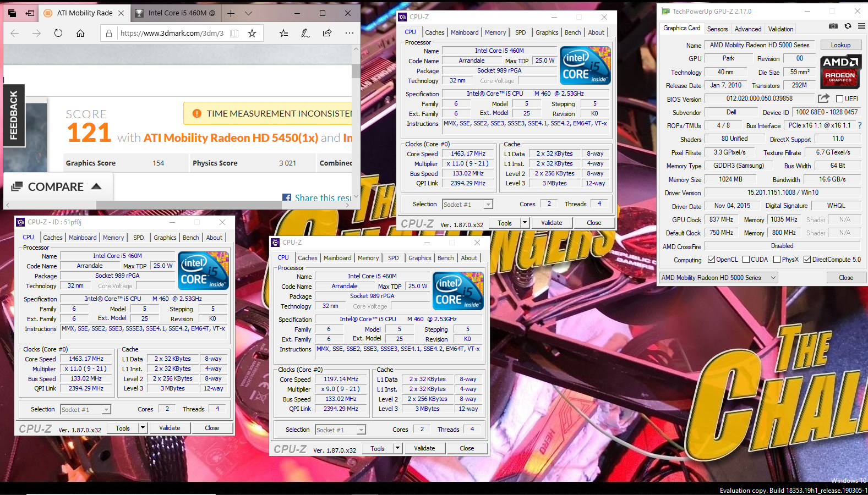The image size is (868, 495).
Task: Click the 3dmark URL address field
Action: coord(172,33)
